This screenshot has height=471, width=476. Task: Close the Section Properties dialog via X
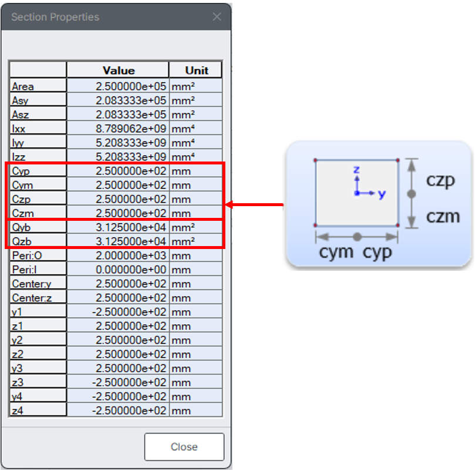coord(217,16)
